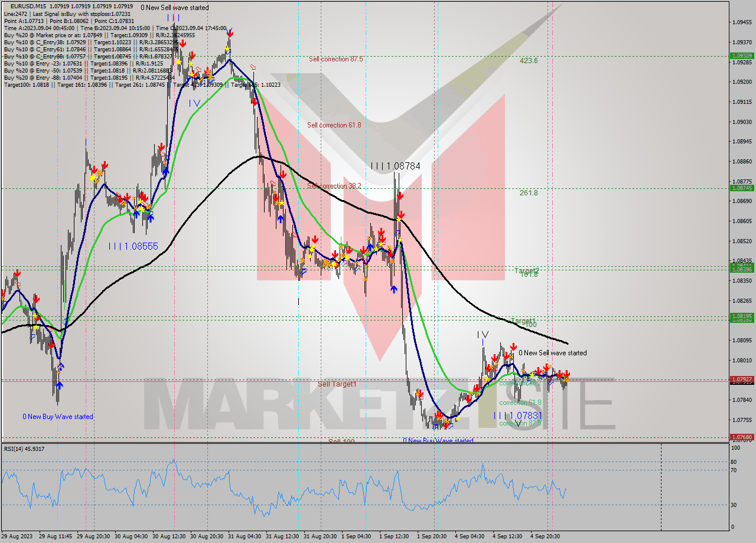Click the 423.6 Fibonacci level label
Viewport: 756px width, 543px height.
point(529,60)
